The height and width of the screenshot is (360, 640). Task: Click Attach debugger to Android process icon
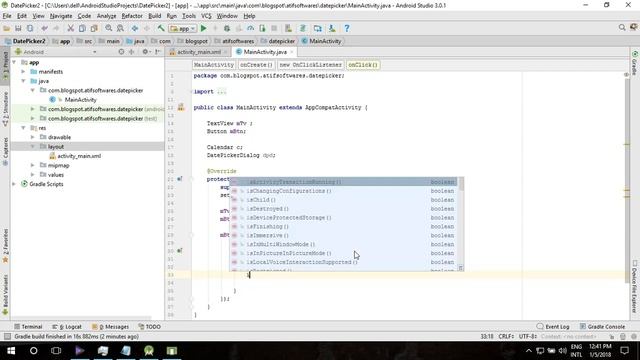pyautogui.click(x=262, y=29)
